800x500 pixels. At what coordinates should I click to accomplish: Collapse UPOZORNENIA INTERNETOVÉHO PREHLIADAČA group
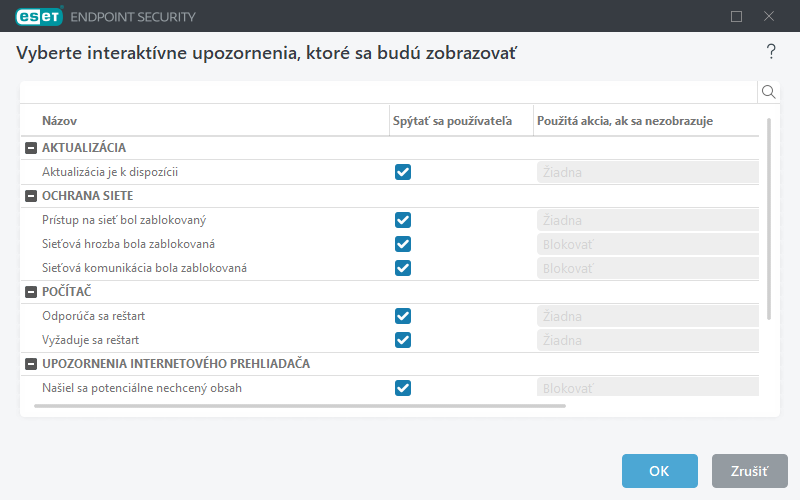tap(31, 364)
